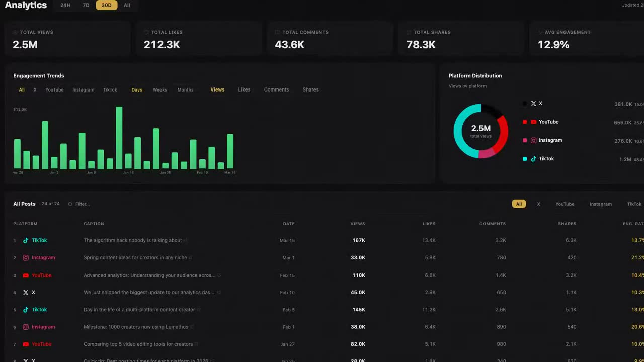Click the TikTok logo in the Platform Distribution legend

(534, 159)
